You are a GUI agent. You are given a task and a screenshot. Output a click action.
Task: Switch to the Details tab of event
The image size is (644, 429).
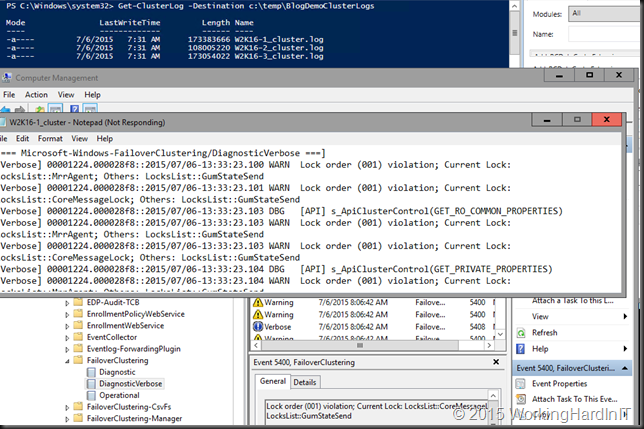pyautogui.click(x=305, y=382)
